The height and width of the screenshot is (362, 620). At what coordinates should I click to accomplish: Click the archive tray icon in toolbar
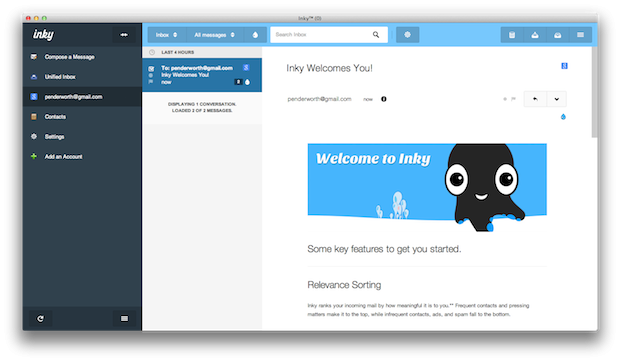tap(535, 35)
